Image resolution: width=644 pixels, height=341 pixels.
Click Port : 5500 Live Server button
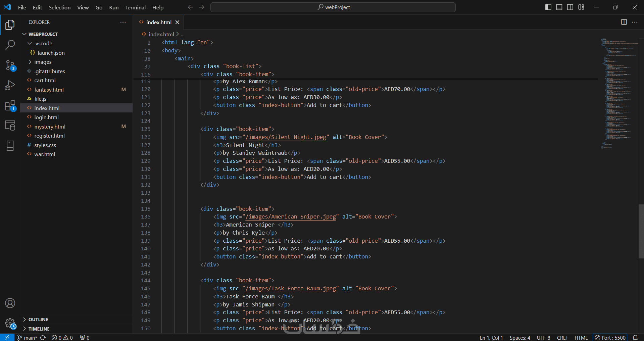(610, 338)
